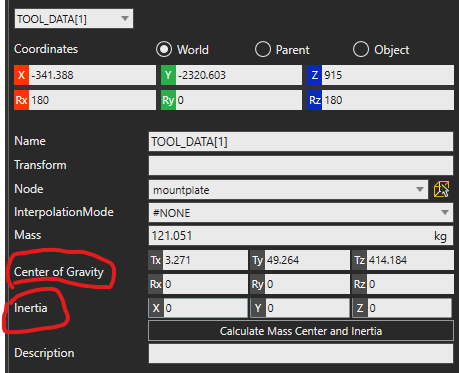Click the Inertia label text
This screenshot has width=459, height=373.
point(31,308)
